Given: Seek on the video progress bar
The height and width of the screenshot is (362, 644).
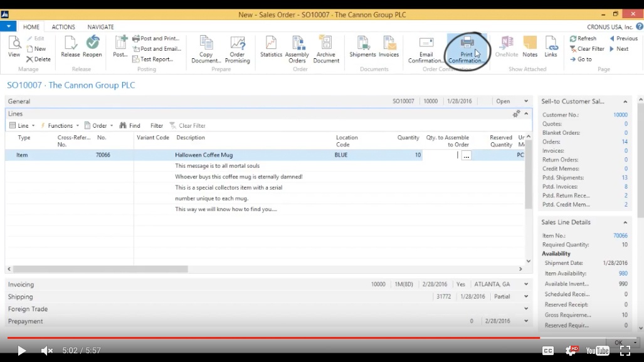Looking at the screenshot, I should pos(322,338).
